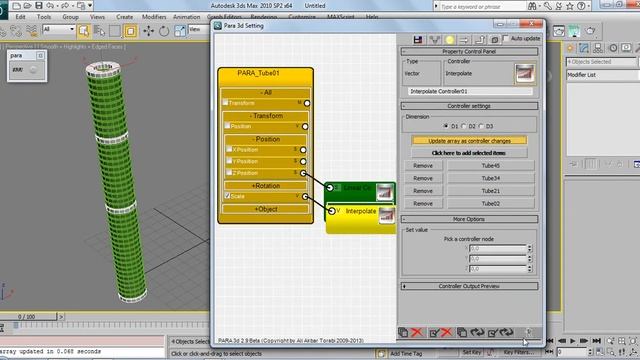Activate the Select and Move tool
The height and width of the screenshot is (360, 640).
pyautogui.click(x=149, y=31)
